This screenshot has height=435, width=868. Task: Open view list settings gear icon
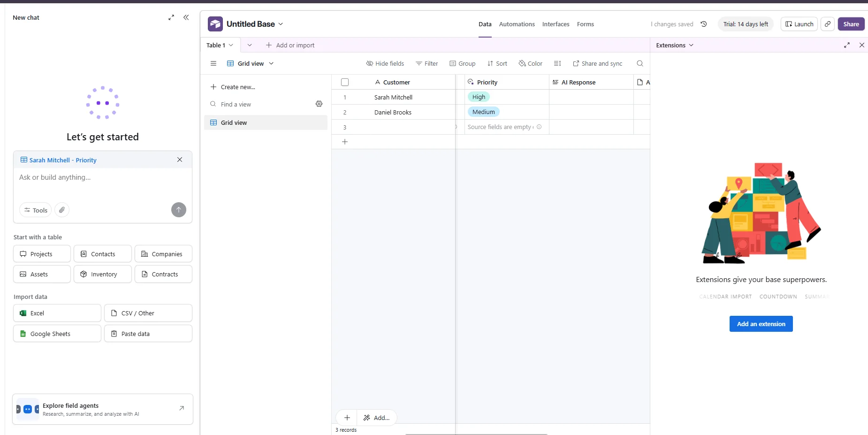tap(319, 104)
